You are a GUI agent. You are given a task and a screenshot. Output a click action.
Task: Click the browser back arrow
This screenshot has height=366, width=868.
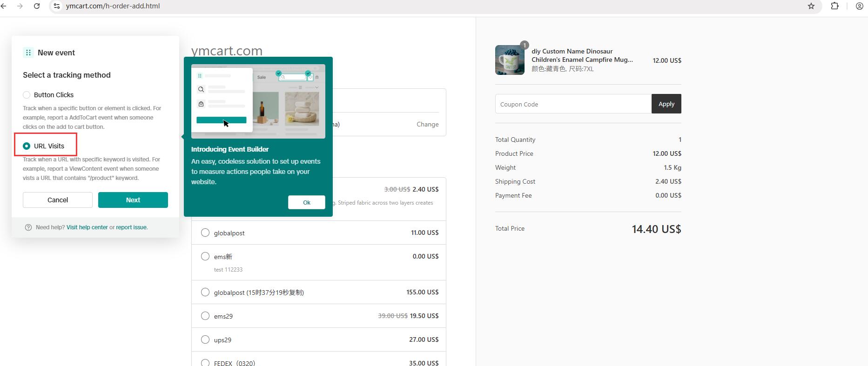(x=4, y=6)
